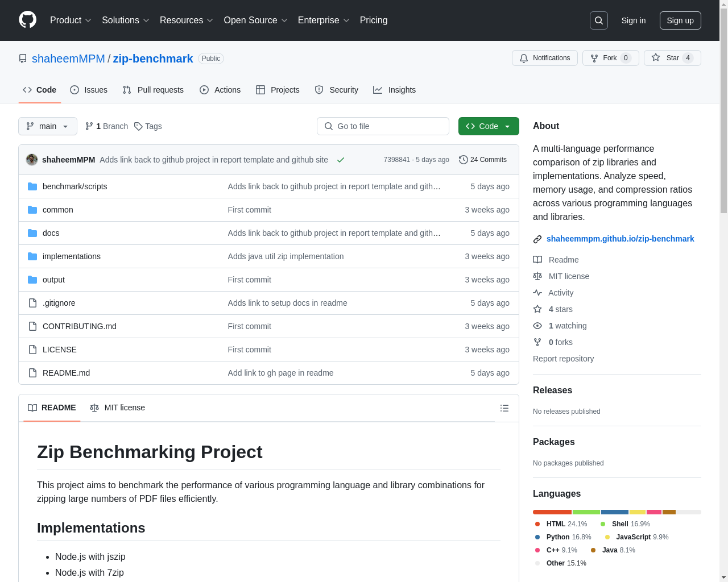
Task: Click the docs folder icon
Action: pyautogui.click(x=32, y=233)
